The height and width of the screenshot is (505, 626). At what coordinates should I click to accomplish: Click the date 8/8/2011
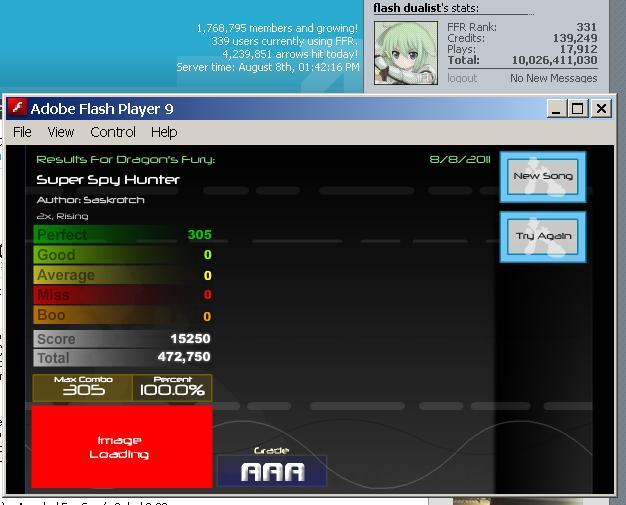[x=460, y=160]
